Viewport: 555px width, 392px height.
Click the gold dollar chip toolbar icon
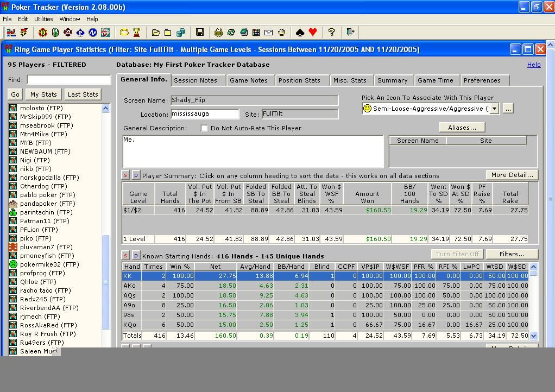[x=43, y=33]
